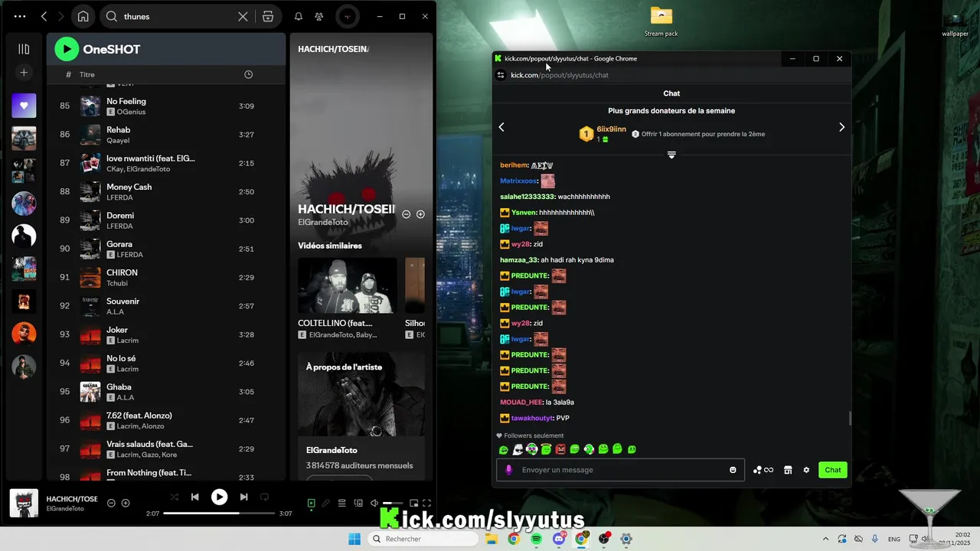The height and width of the screenshot is (551, 980).
Task: Open Discord from the taskbar
Action: [559, 539]
